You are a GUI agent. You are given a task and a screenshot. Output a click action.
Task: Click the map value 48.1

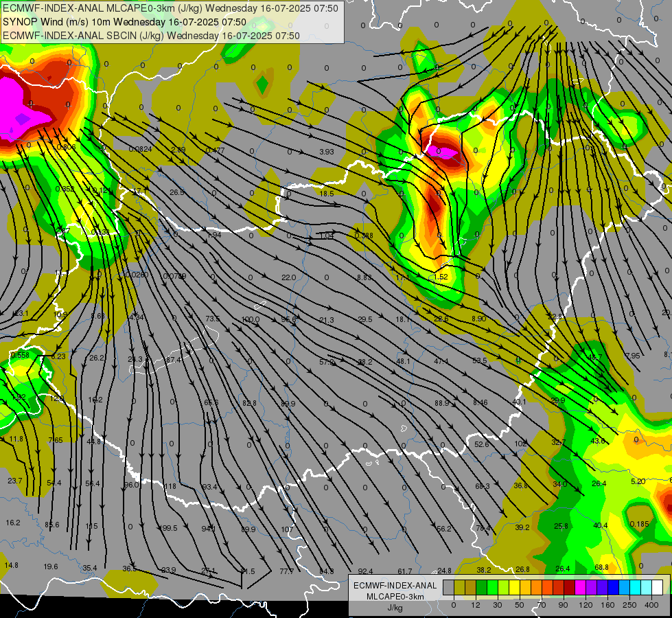pos(403,362)
